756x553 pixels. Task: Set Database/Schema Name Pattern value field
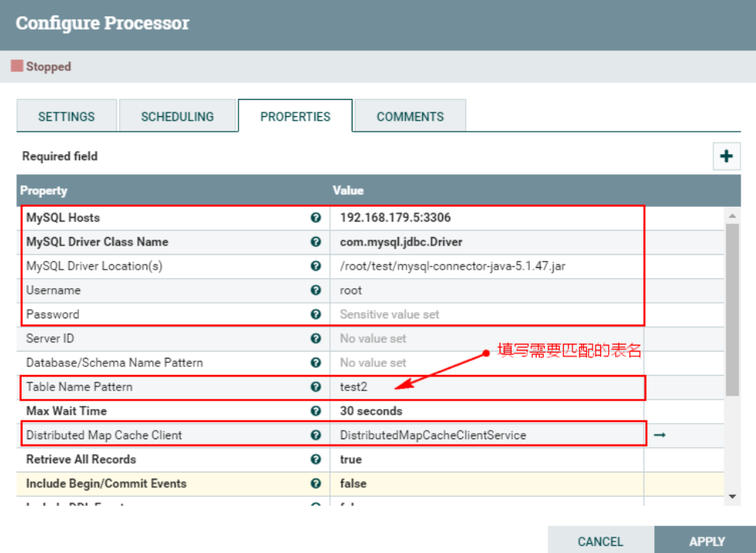pyautogui.click(x=487, y=362)
